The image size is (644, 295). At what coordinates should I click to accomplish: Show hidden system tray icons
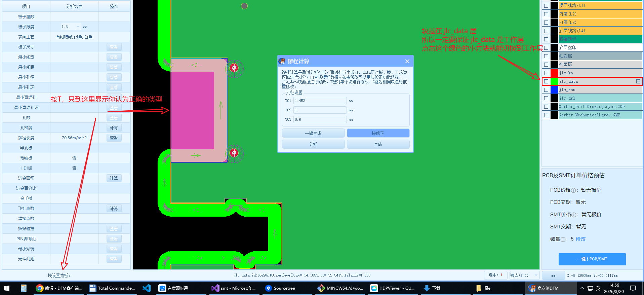[582, 288]
